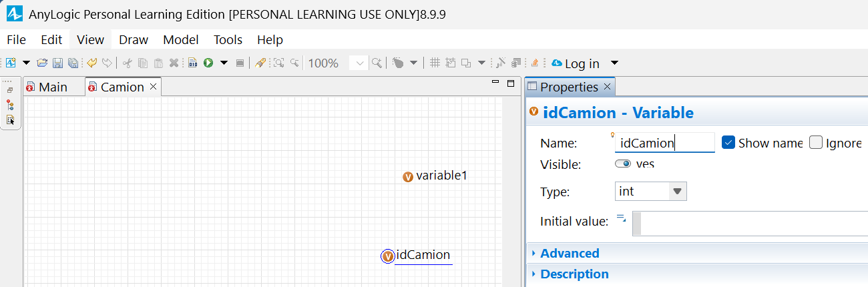Expand the Advanced section

pyautogui.click(x=570, y=253)
